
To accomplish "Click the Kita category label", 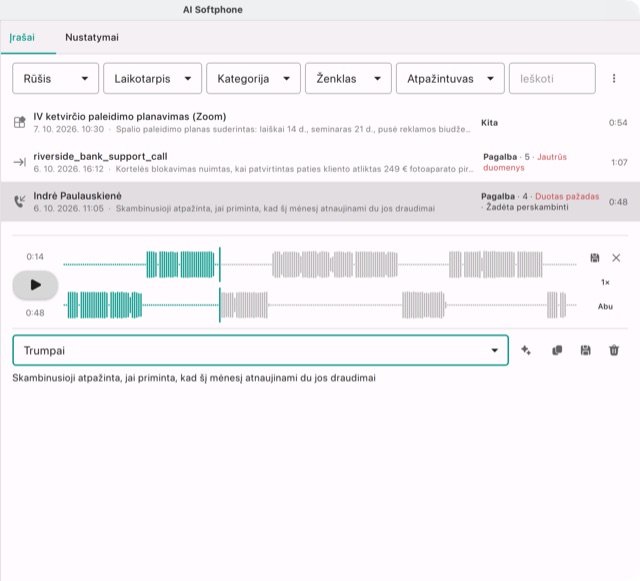I will pos(489,123).
